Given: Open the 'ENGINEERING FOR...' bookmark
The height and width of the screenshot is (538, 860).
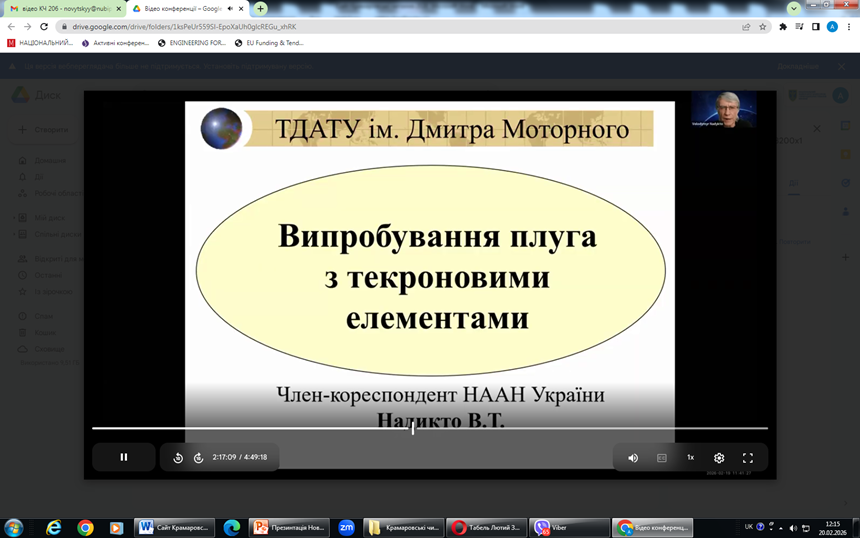Looking at the screenshot, I should pyautogui.click(x=192, y=43).
